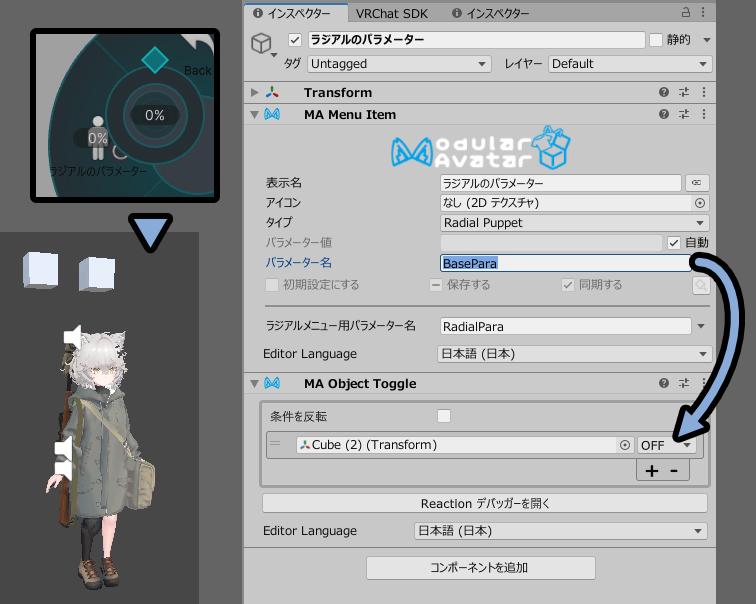756x604 pixels.
Task: Open MA Menu Item Editor Language dropdown
Action: 575,354
